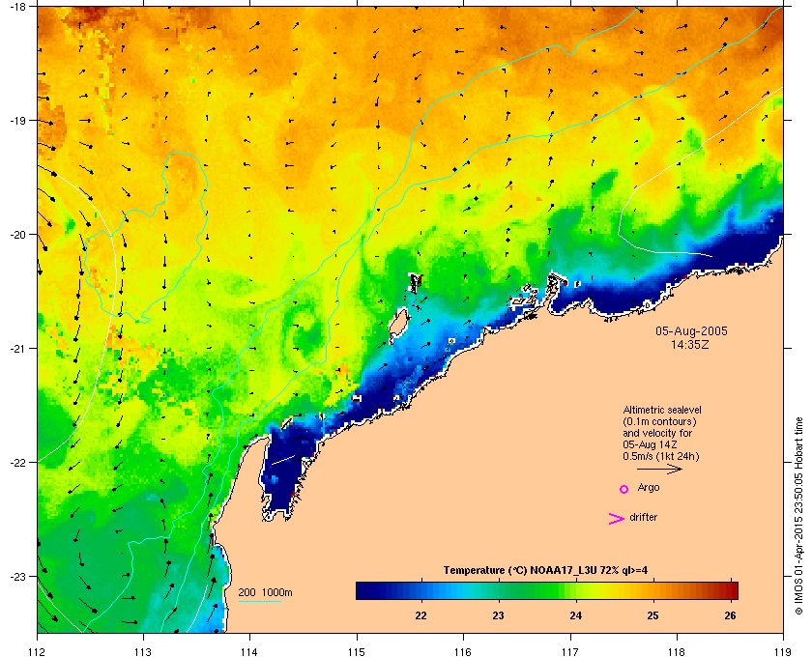Click the Argo magenta circle legend symbol
Viewport: 812px width, 657px height.
point(624,489)
